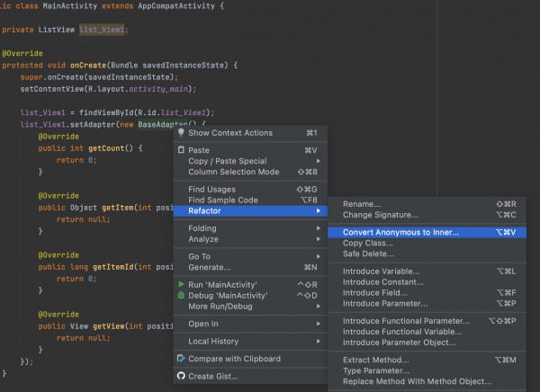The image size is (540, 392).
Task: Click findViewById call in code
Action: point(106,112)
